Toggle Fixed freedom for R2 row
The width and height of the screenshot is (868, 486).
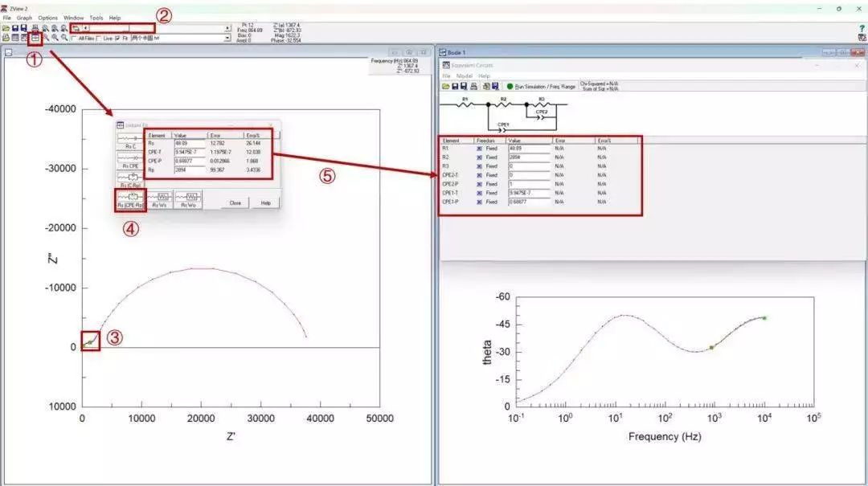pos(479,157)
